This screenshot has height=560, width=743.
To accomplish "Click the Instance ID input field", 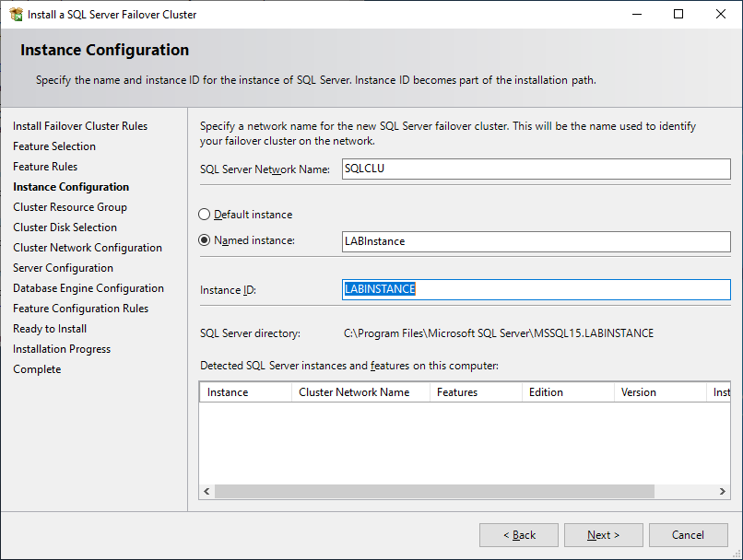I will click(536, 289).
